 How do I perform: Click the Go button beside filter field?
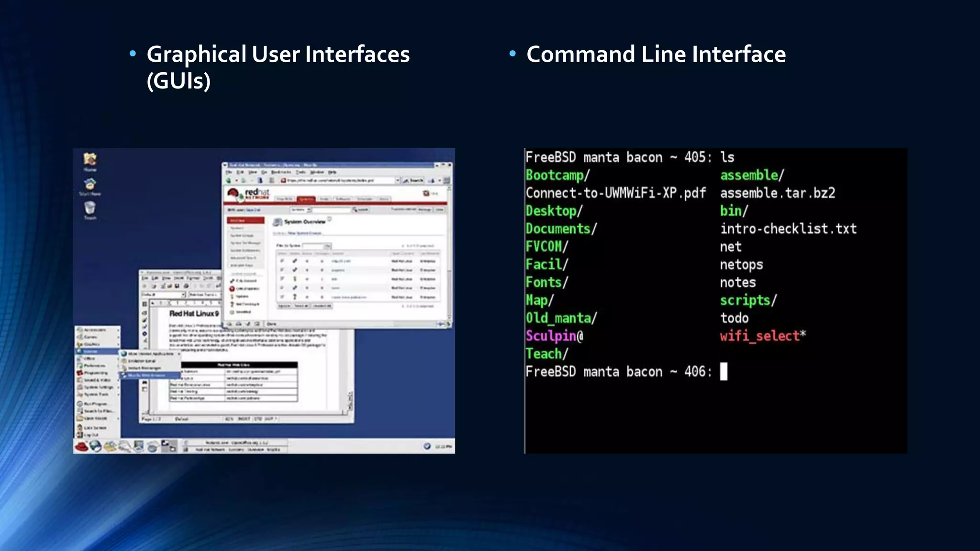(x=328, y=246)
